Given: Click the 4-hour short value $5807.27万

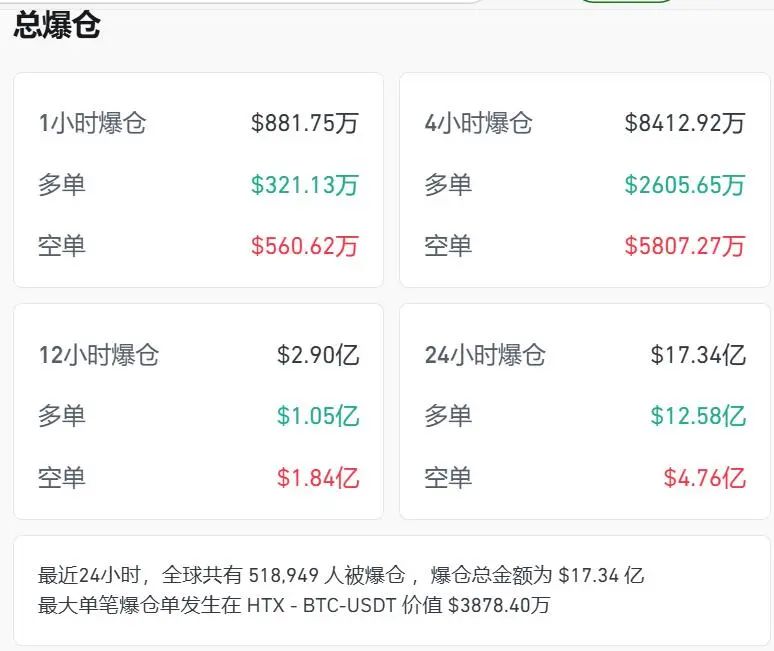Looking at the screenshot, I should pos(684,246).
